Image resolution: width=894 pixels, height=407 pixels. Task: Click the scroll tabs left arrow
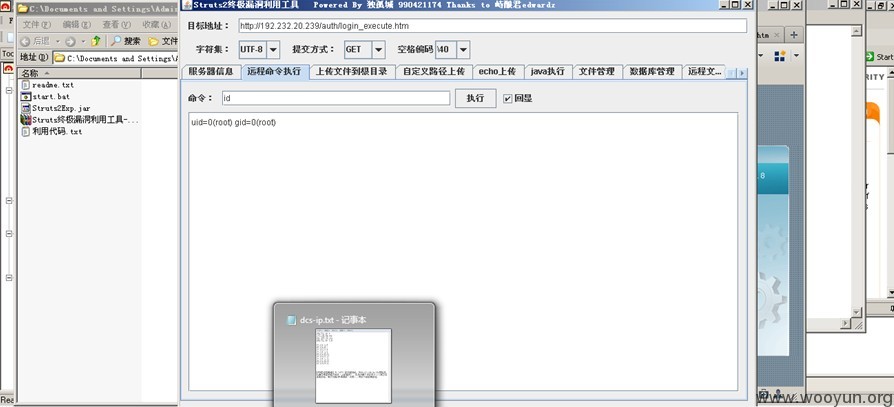(x=733, y=73)
